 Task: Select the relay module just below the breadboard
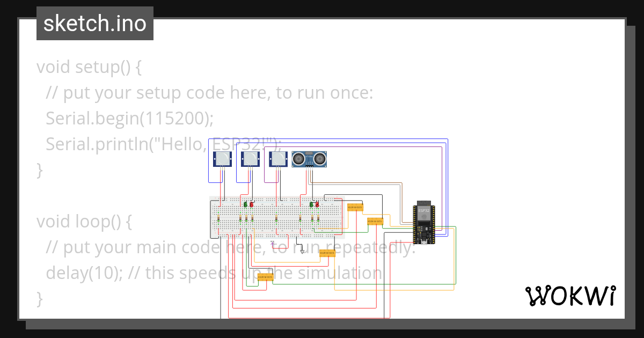click(x=327, y=253)
